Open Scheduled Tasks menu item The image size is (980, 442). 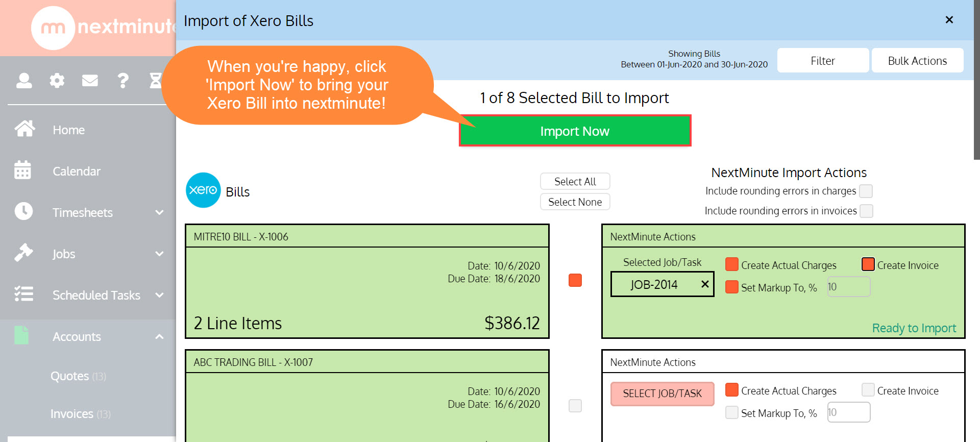[96, 296]
